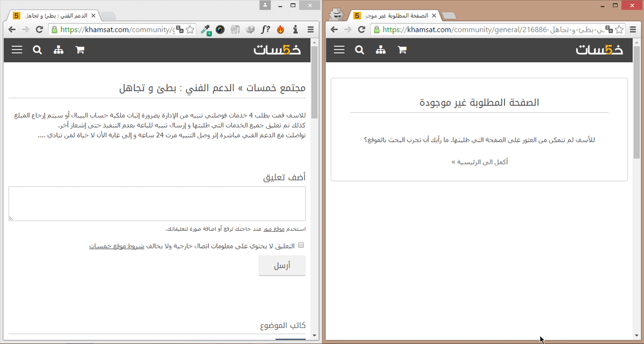Open the shopping cart in incognito window

402,50
